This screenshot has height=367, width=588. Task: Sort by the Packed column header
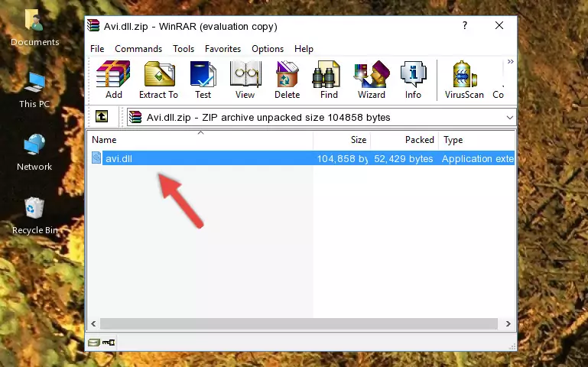pos(404,140)
